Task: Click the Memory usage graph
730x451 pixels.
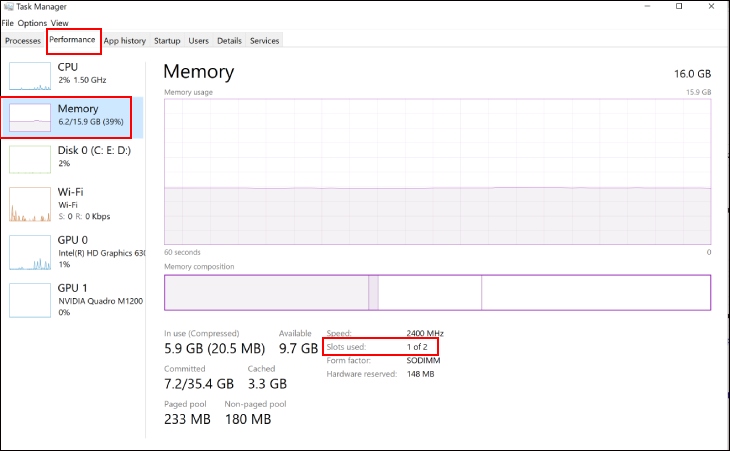Action: click(437, 171)
